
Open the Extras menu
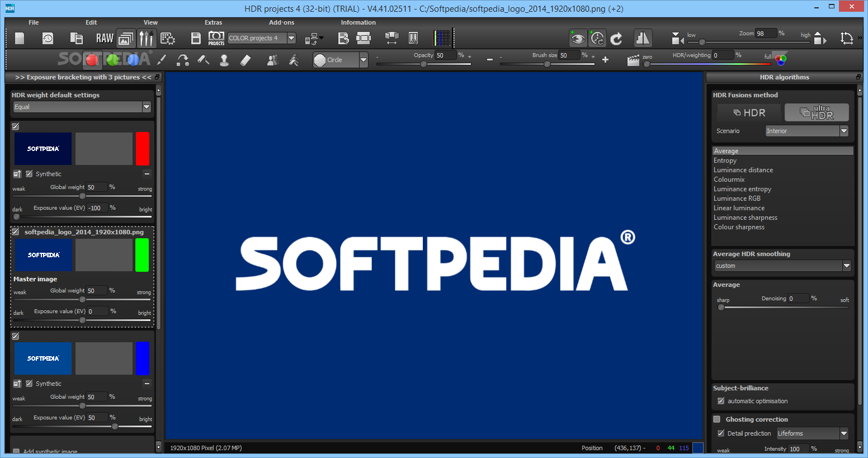point(213,22)
